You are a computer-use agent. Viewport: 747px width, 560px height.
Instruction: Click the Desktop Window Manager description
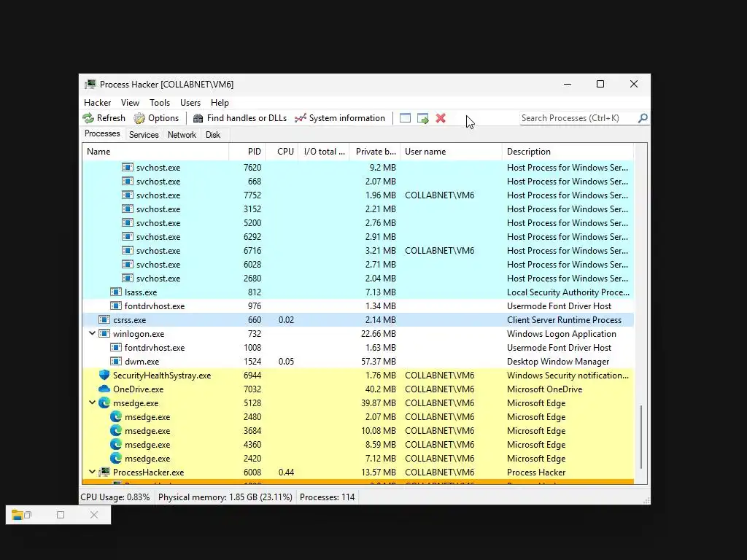click(558, 362)
